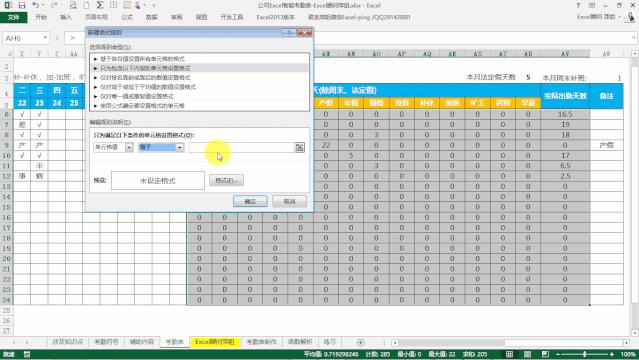The width and height of the screenshot is (639, 360).
Task: Open the 插入 Insert ribbon tab
Action: (66, 17)
